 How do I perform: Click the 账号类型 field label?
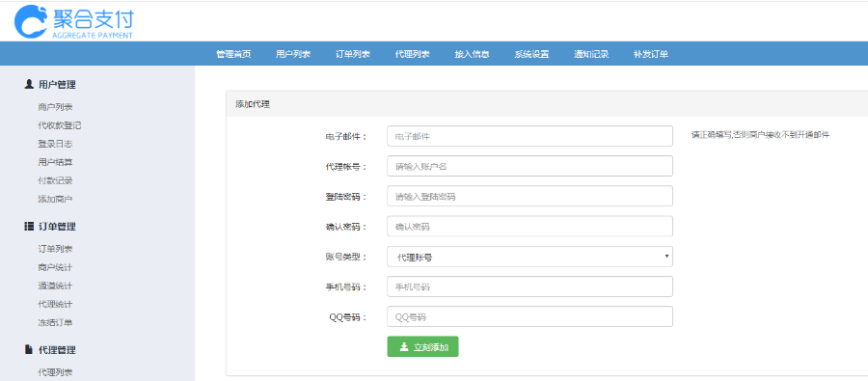point(346,257)
